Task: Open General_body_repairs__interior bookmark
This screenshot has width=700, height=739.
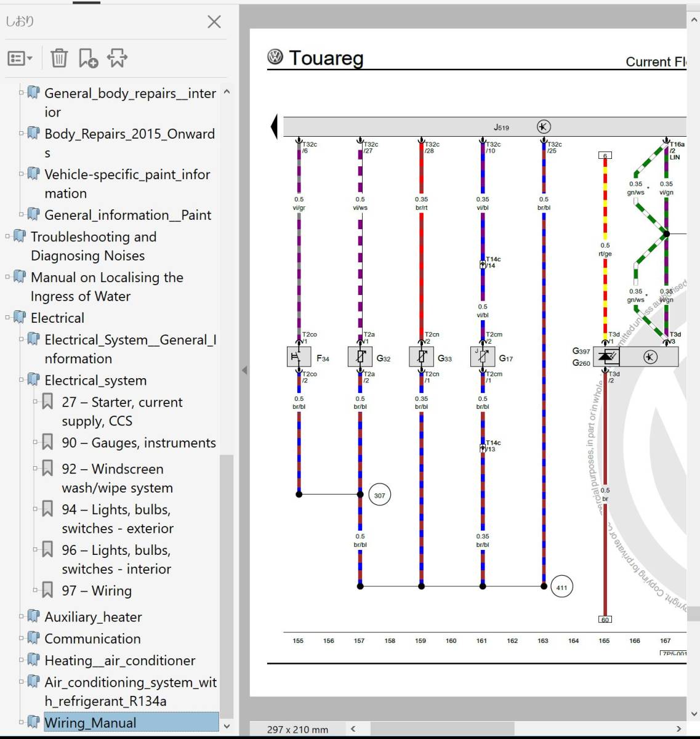Action: click(x=130, y=103)
